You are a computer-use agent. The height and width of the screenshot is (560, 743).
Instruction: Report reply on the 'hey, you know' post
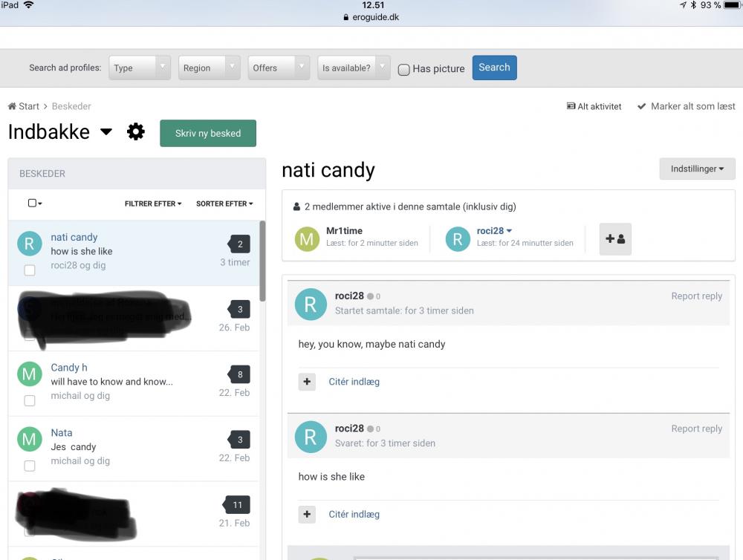pyautogui.click(x=697, y=296)
